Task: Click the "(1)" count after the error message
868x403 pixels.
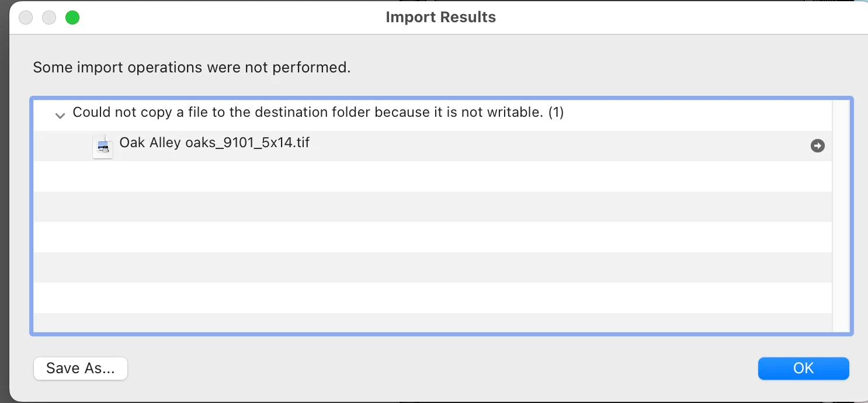Action: [x=556, y=112]
